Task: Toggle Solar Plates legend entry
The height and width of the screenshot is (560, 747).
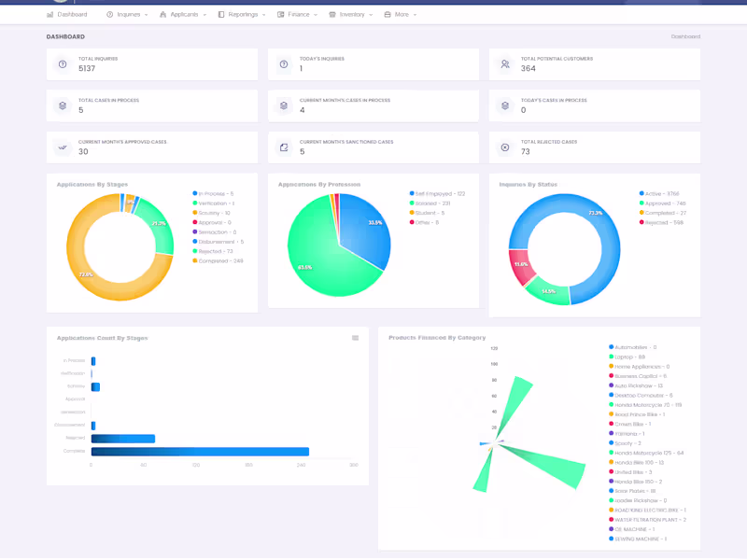Action: point(632,492)
